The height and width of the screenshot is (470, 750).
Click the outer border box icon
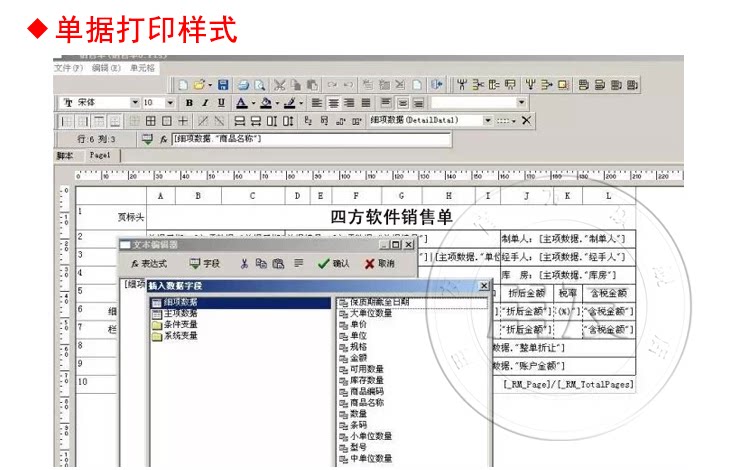coord(166,121)
